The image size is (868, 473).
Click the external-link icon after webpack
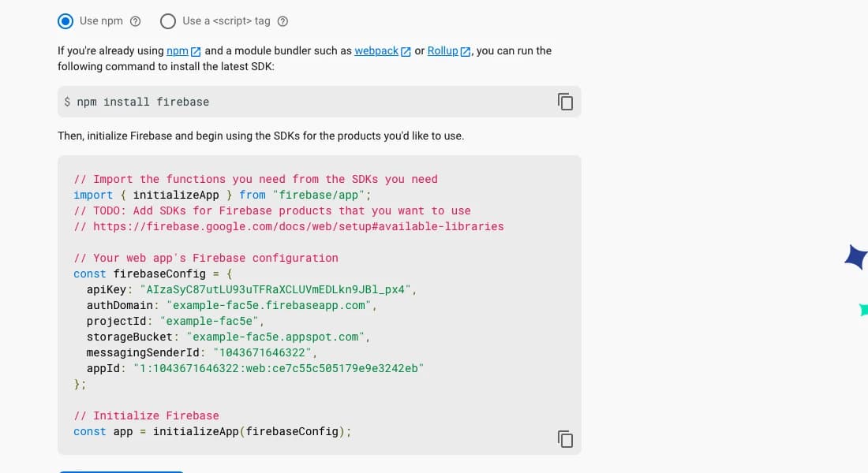[406, 51]
